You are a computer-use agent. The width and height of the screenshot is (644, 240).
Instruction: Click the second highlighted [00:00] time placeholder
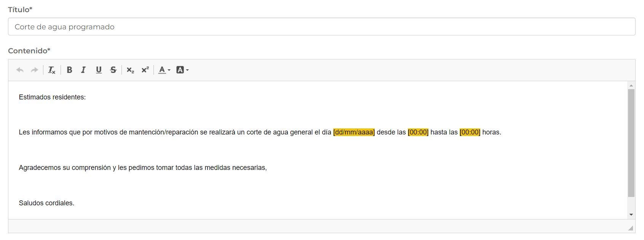coord(470,132)
